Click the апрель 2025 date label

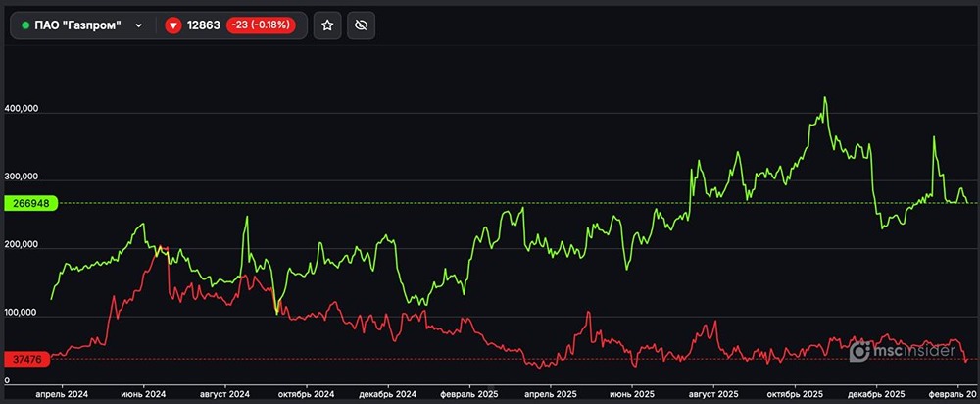(552, 394)
